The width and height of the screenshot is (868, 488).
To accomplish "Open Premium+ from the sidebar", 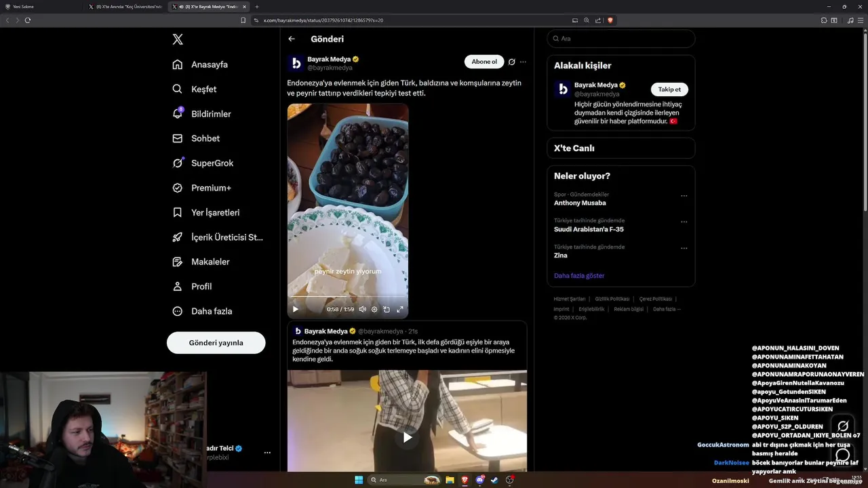I will coord(201,188).
